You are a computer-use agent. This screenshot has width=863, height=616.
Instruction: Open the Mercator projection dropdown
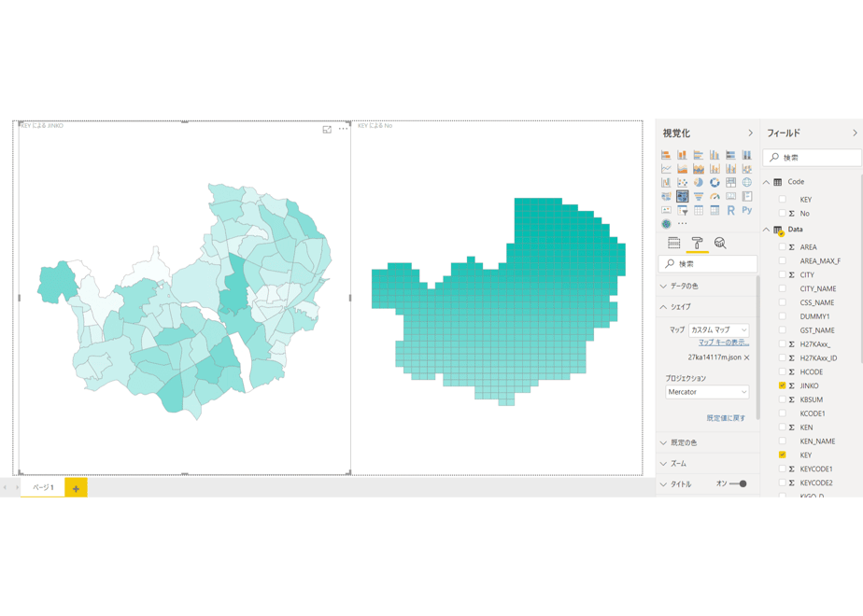point(707,392)
